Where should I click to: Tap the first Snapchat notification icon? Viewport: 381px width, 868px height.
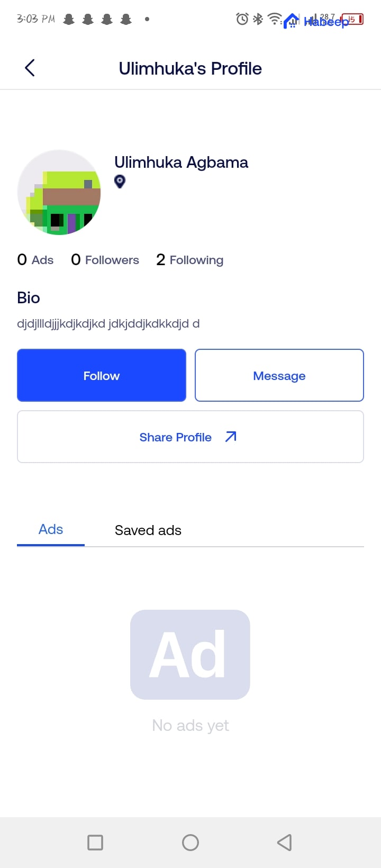click(69, 20)
